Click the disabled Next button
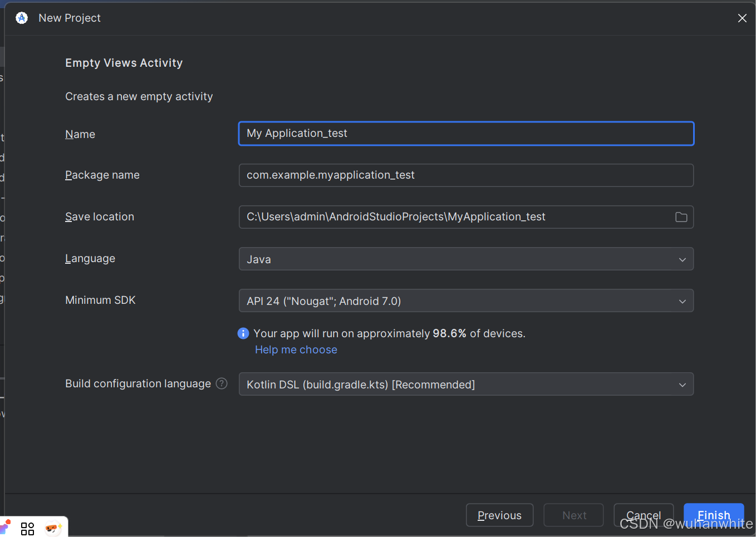The width and height of the screenshot is (756, 537). (x=574, y=515)
